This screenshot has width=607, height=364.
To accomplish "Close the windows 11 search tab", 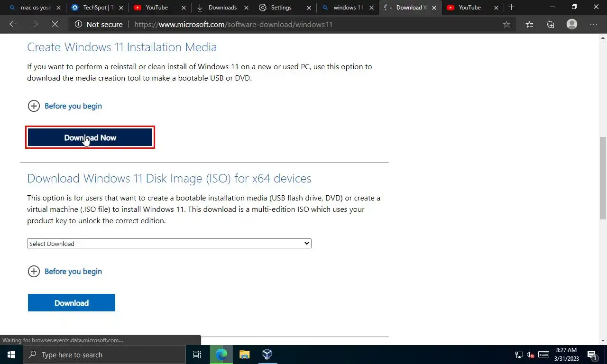I will (372, 8).
